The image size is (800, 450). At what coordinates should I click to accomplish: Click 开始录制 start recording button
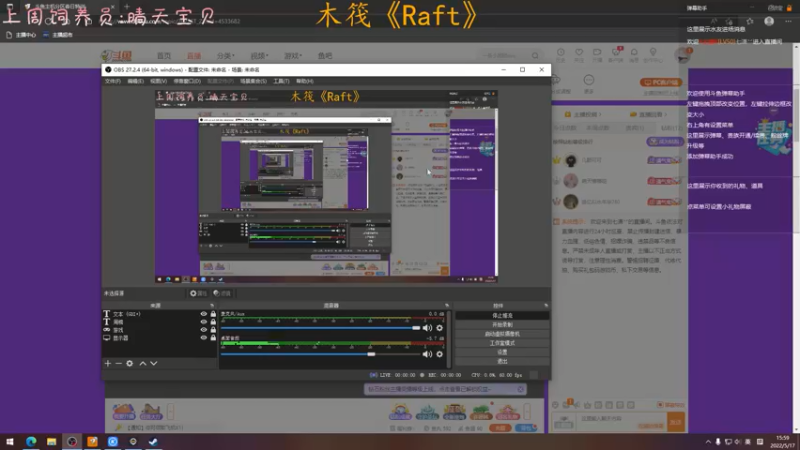click(x=502, y=325)
